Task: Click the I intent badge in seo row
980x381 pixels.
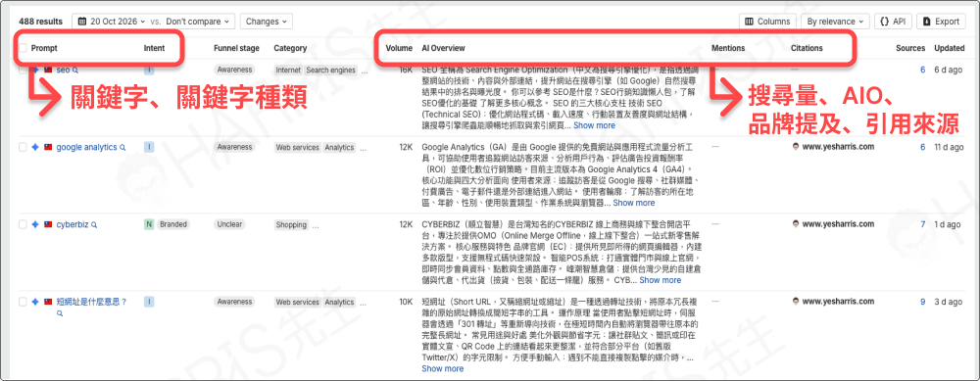Action: (x=149, y=70)
